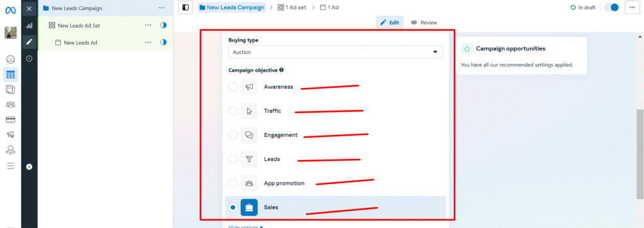Click the App promotion people icon
Screen dimensions: 644x228
[249, 183]
